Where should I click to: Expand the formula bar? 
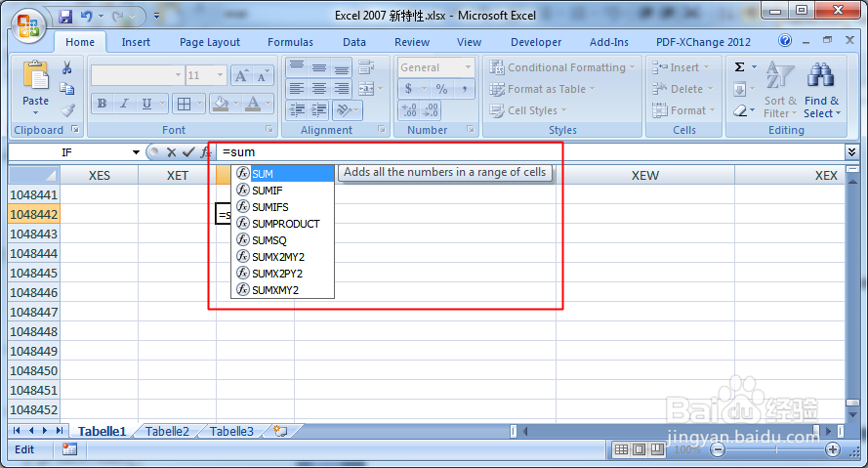851,151
